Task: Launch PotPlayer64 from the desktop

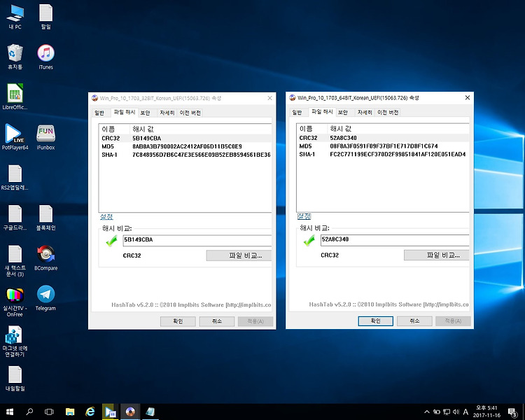Action: coord(15,137)
